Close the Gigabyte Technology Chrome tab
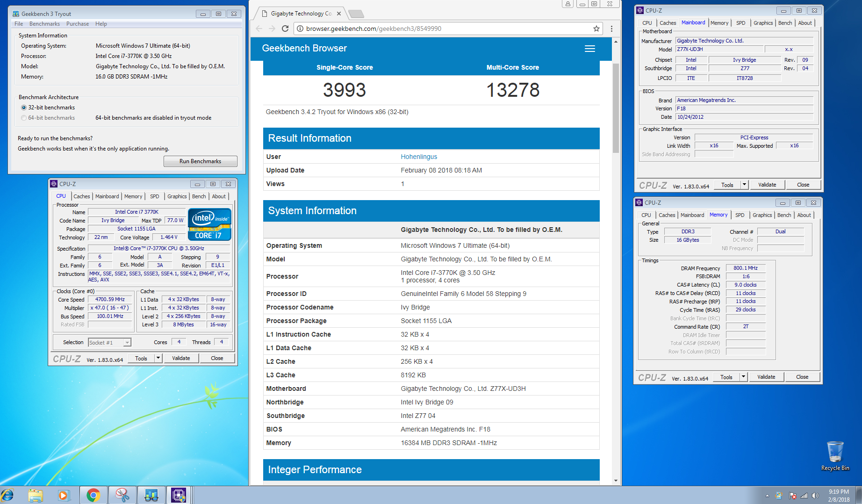The width and height of the screenshot is (862, 504). pyautogui.click(x=339, y=14)
